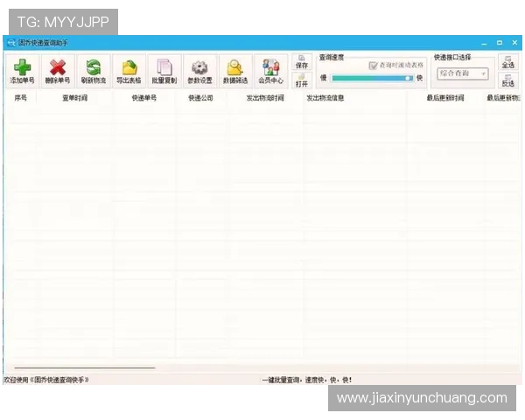Viewport: 525px width, 420px height.
Task: Click the red X 删除单号 icon
Action: (58, 71)
